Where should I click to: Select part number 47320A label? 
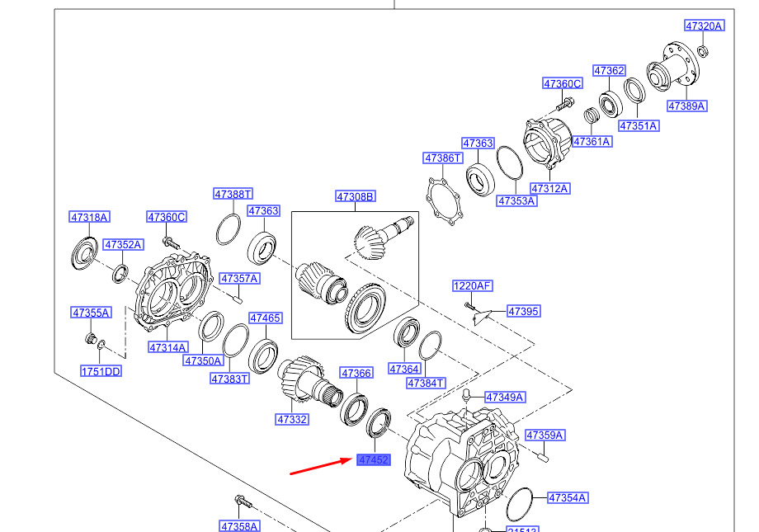(705, 26)
